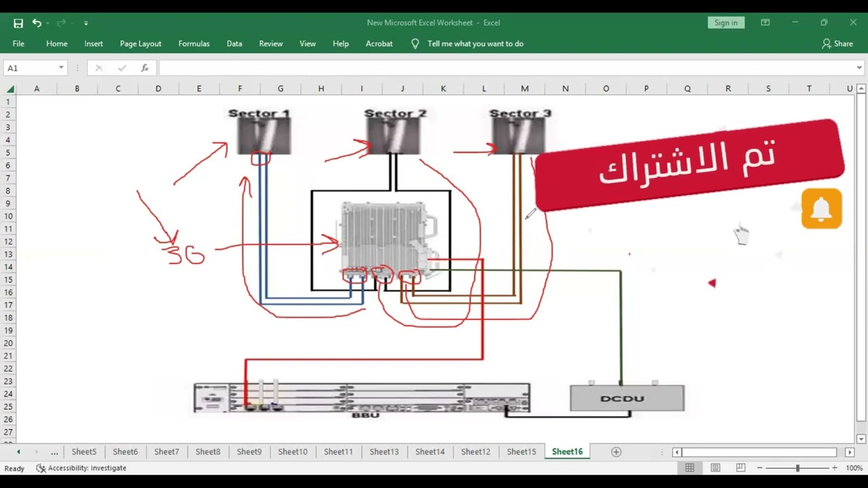Expand the Name Box dropdown arrow
This screenshot has width=868, height=488.
coord(61,68)
